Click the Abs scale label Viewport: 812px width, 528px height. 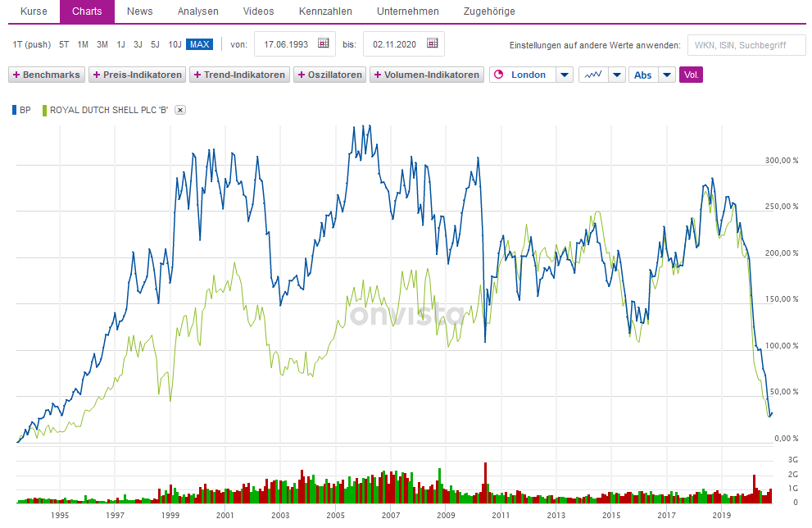(x=642, y=75)
